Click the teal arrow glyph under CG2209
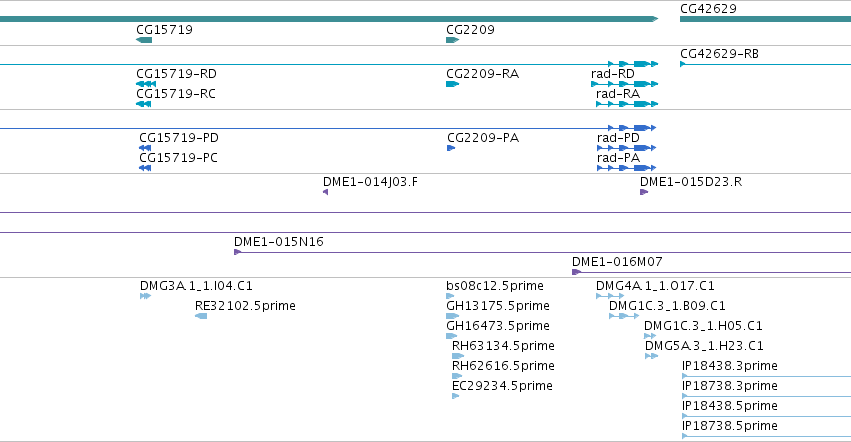 [453, 40]
